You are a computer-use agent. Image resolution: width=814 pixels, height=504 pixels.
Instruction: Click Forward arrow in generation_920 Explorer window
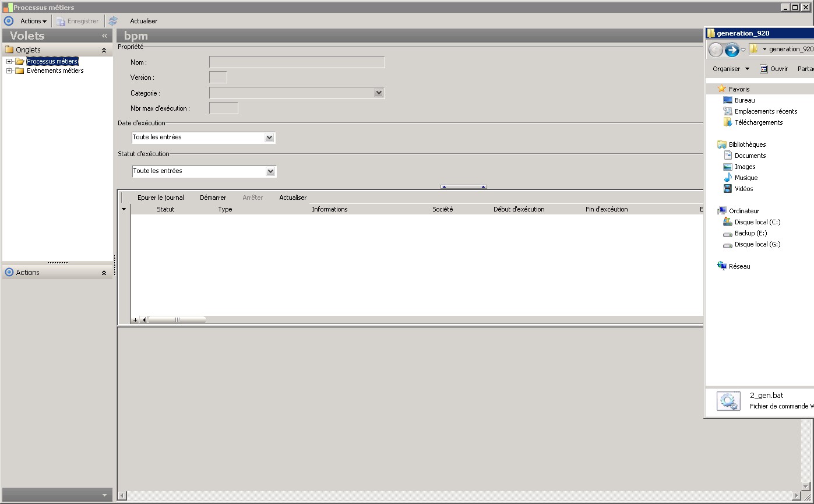point(732,50)
